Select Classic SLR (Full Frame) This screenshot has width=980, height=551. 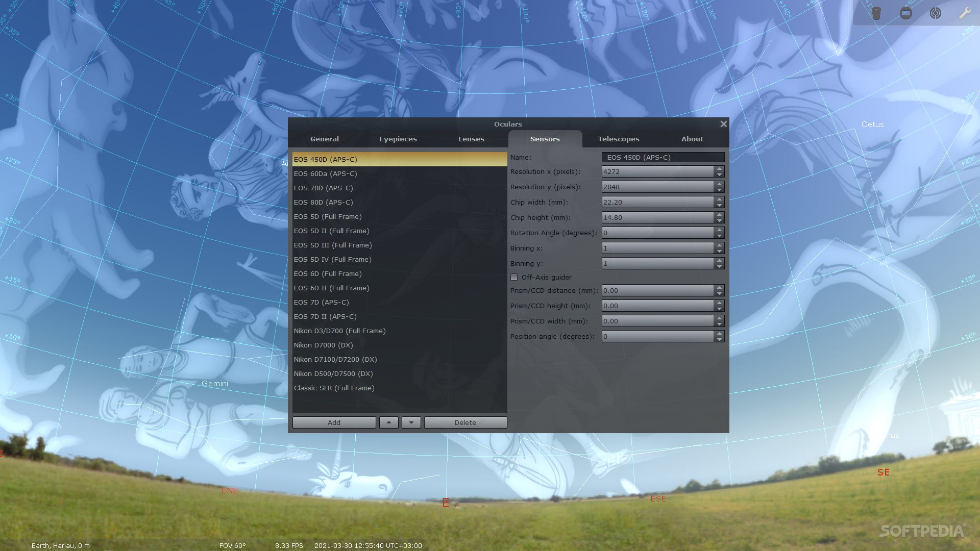pyautogui.click(x=400, y=388)
